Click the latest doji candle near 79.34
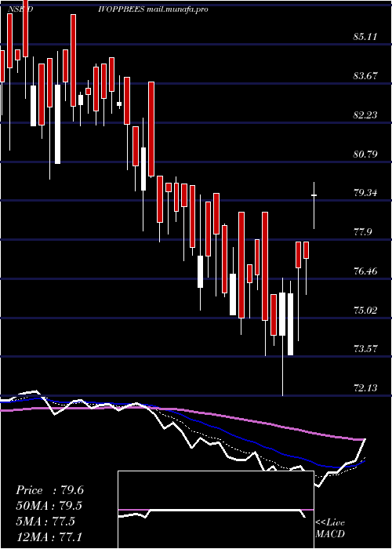The image size is (392, 549). [314, 205]
